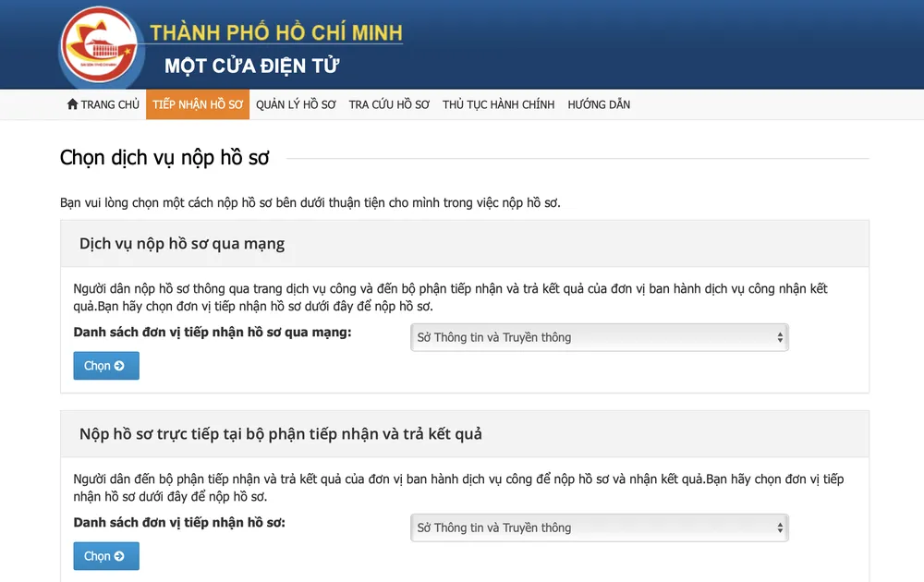Open the direct submission agency dropdown
Image resolution: width=924 pixels, height=582 pixels.
point(599,527)
